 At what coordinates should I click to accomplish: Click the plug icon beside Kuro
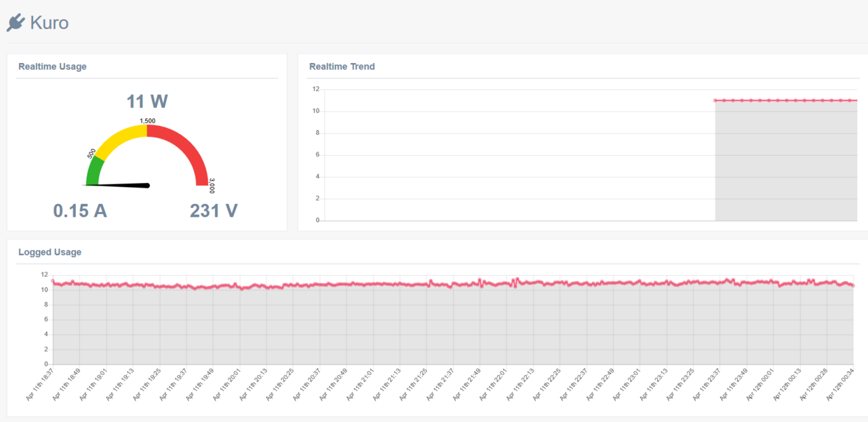[x=16, y=23]
